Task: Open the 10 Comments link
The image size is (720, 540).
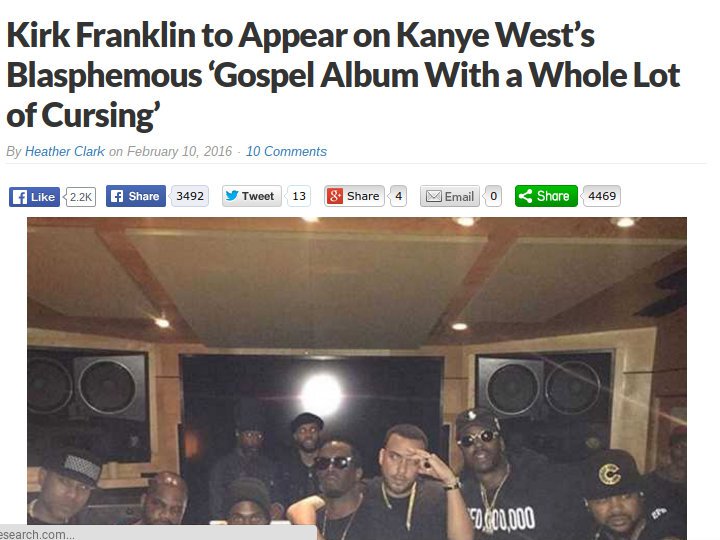Action: (286, 152)
